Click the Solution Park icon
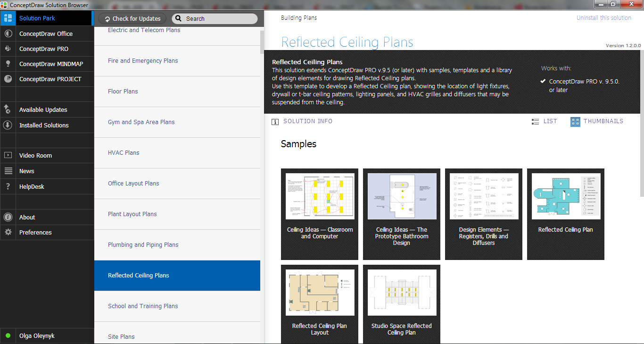Image resolution: width=644 pixels, height=344 pixels. [x=8, y=18]
